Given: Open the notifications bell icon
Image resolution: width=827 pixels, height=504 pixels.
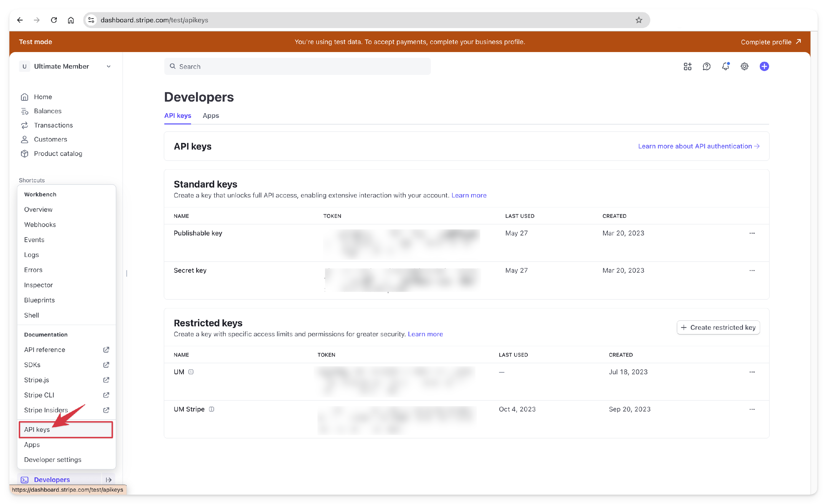Looking at the screenshot, I should 726,66.
